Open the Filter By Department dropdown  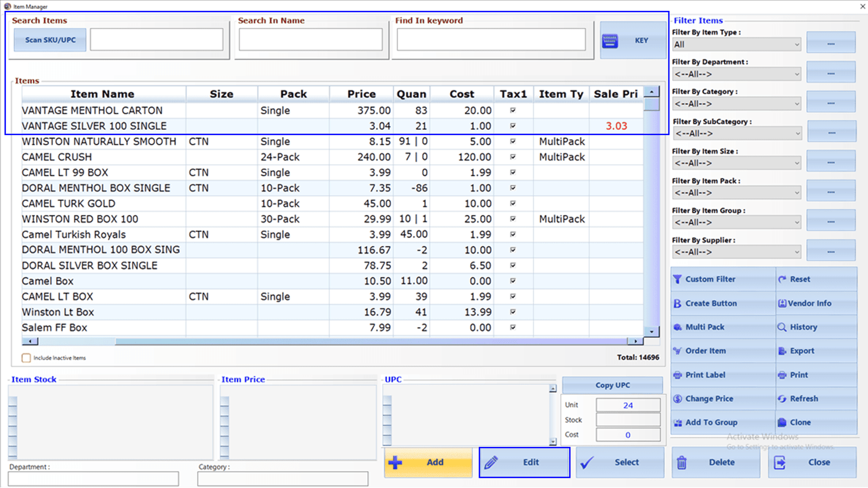(737, 74)
